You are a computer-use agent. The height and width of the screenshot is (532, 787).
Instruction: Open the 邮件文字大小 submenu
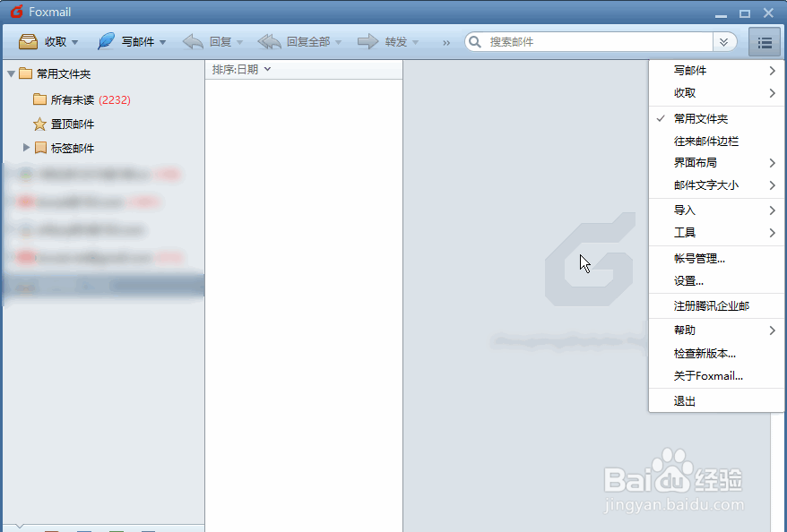tap(716, 185)
